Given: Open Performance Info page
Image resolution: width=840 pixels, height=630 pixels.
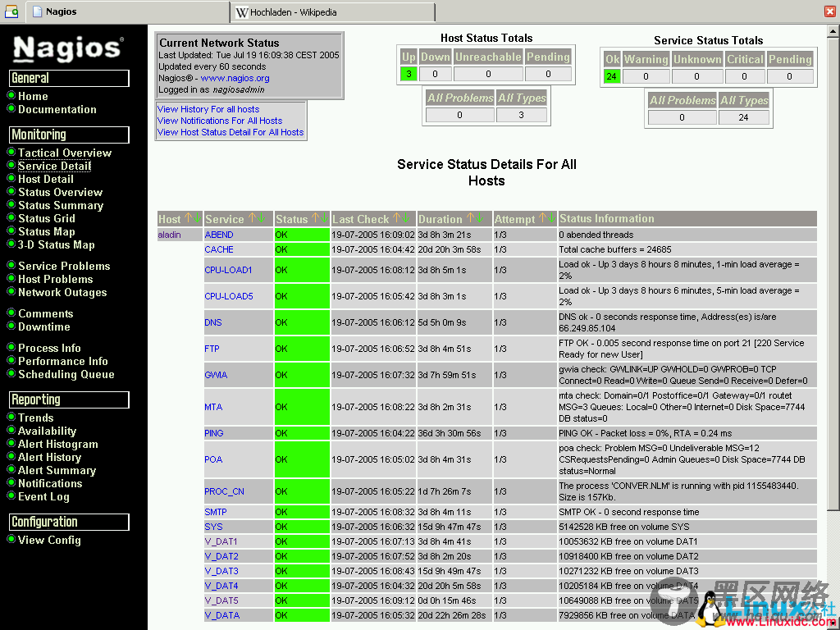Looking at the screenshot, I should [x=63, y=361].
